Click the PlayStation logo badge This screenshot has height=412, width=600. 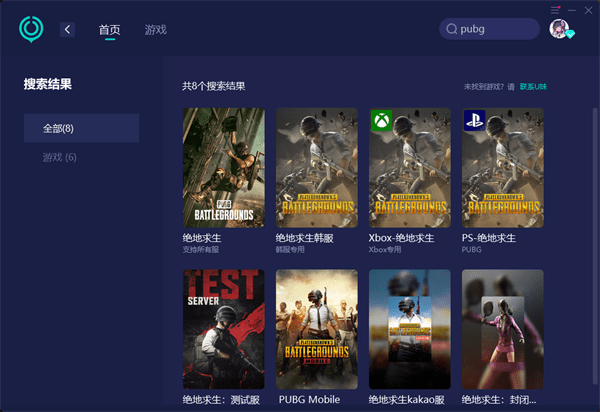coord(474,121)
